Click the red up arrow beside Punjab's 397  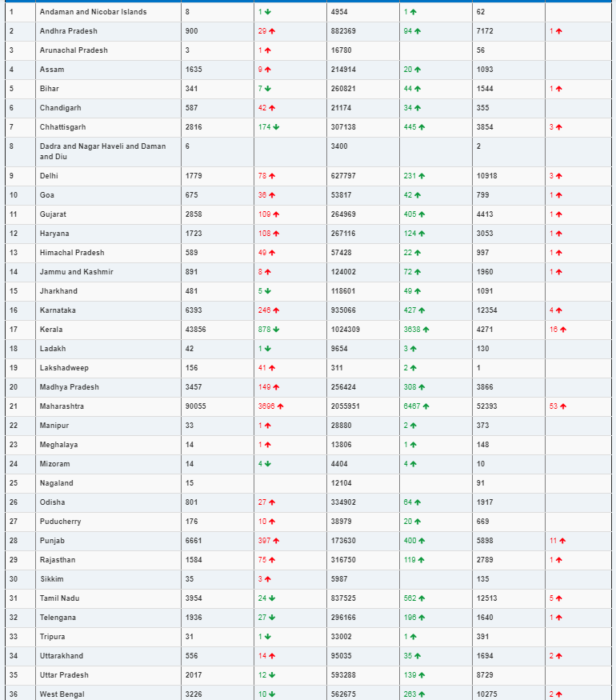(x=276, y=541)
